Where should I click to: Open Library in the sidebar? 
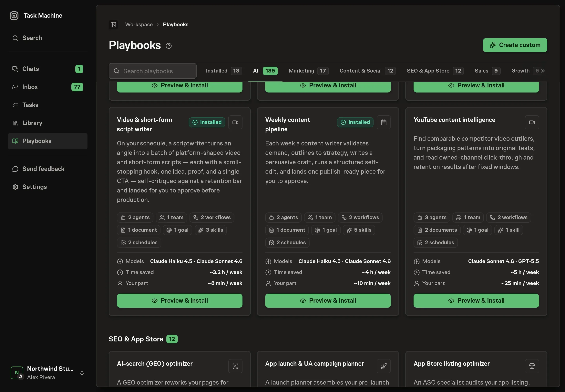click(48, 123)
